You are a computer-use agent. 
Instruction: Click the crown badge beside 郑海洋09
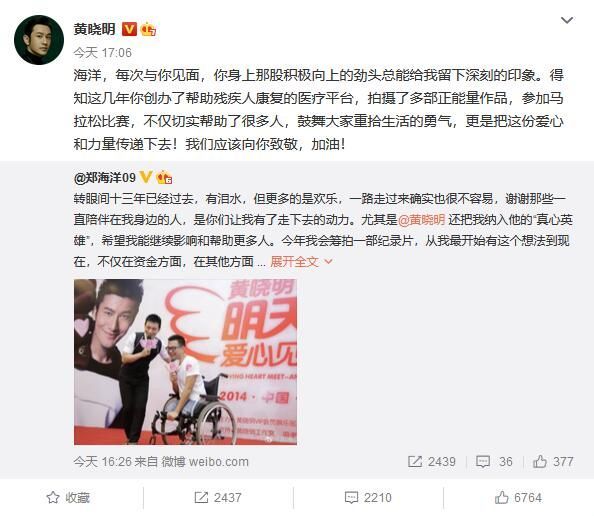tap(164, 177)
